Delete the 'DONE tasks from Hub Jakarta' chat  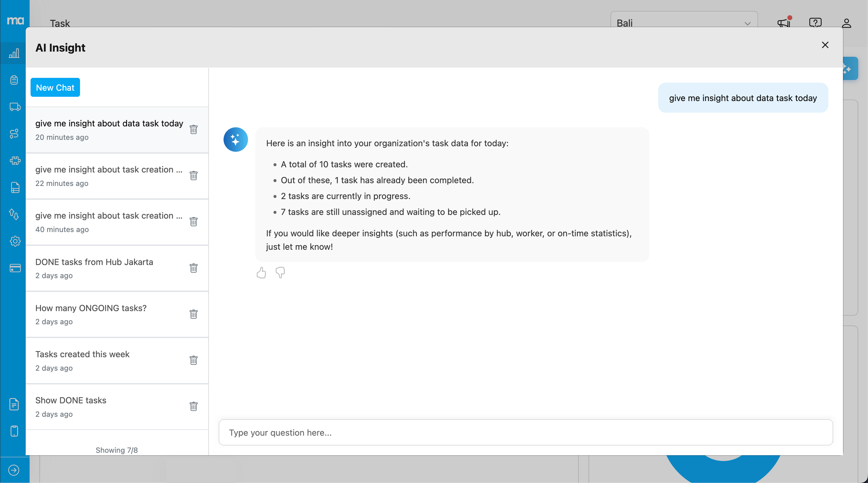193,268
